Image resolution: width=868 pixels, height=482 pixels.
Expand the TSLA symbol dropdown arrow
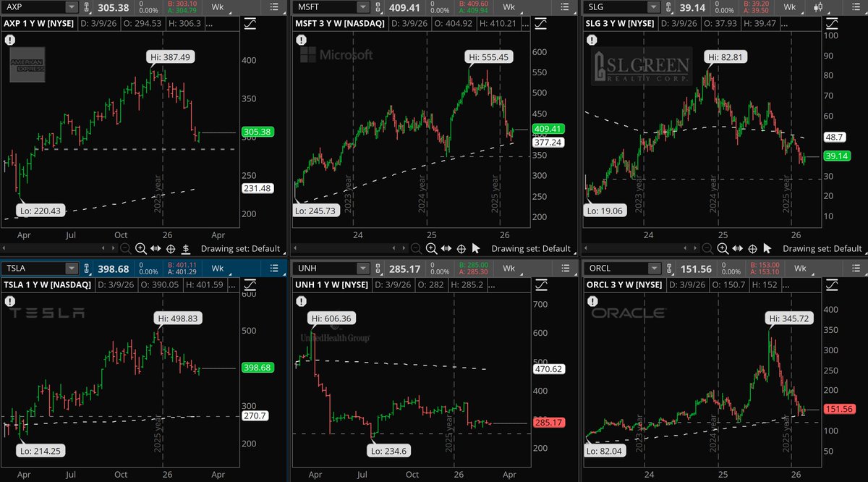71,269
